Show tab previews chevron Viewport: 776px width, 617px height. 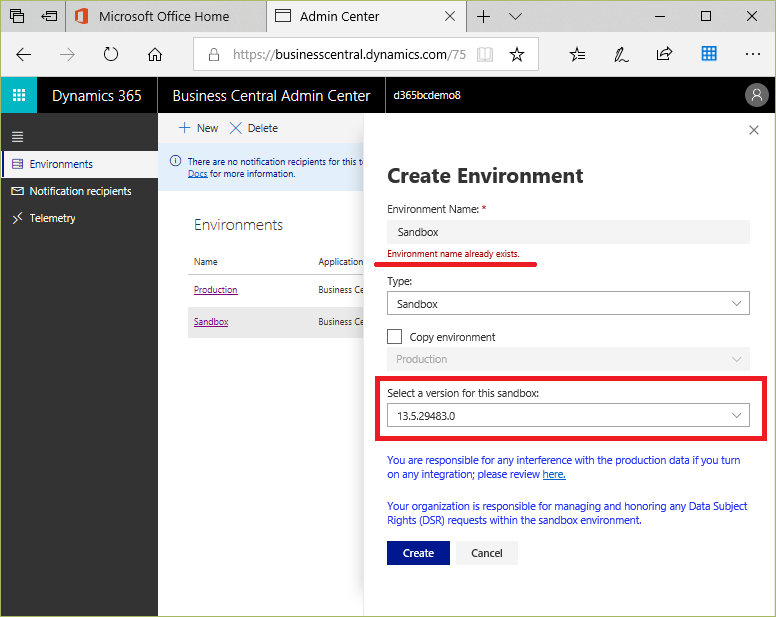515,16
